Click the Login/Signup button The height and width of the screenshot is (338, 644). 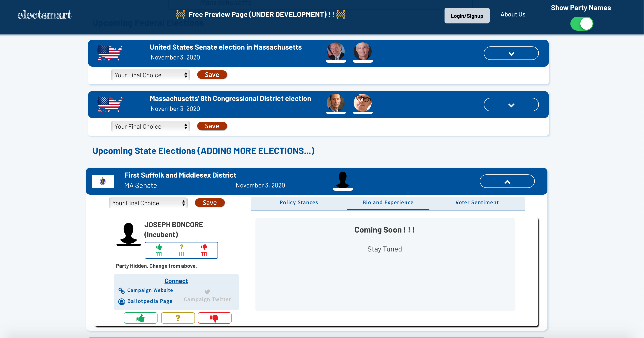click(467, 16)
